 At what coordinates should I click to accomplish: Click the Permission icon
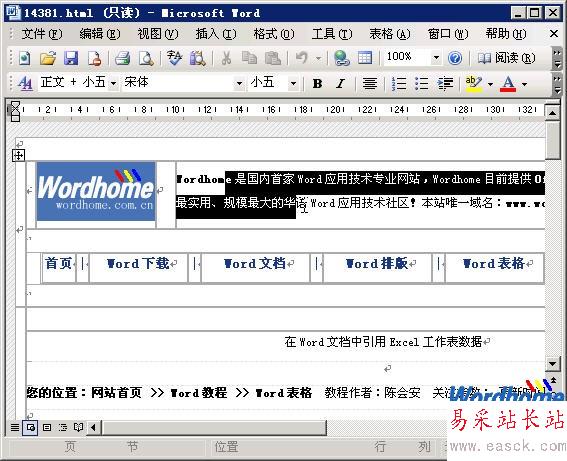95,58
